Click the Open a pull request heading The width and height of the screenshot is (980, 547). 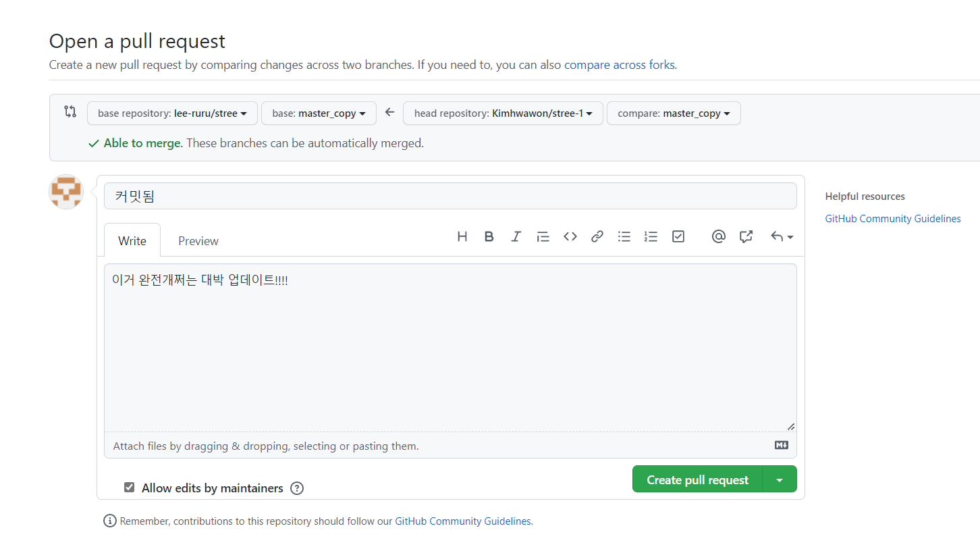(x=137, y=41)
